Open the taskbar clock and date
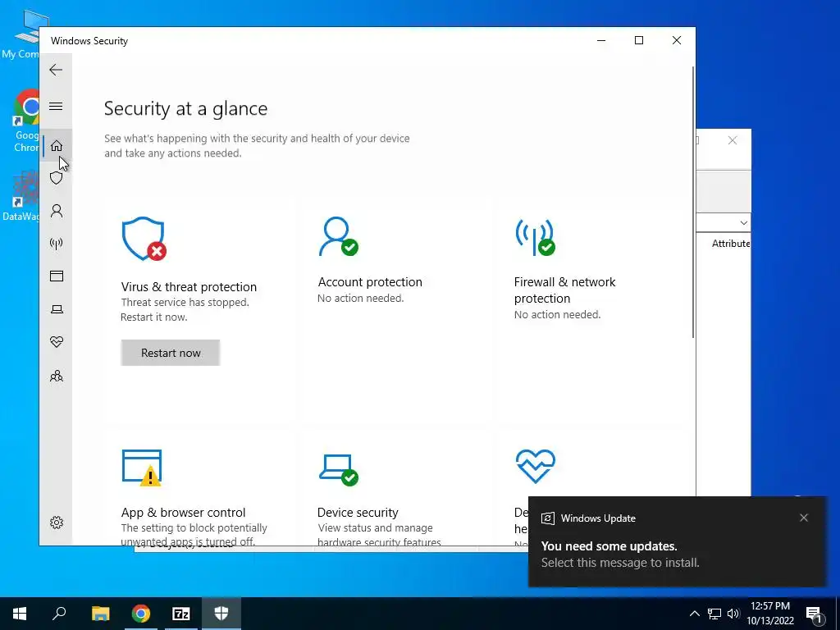 tap(770, 614)
